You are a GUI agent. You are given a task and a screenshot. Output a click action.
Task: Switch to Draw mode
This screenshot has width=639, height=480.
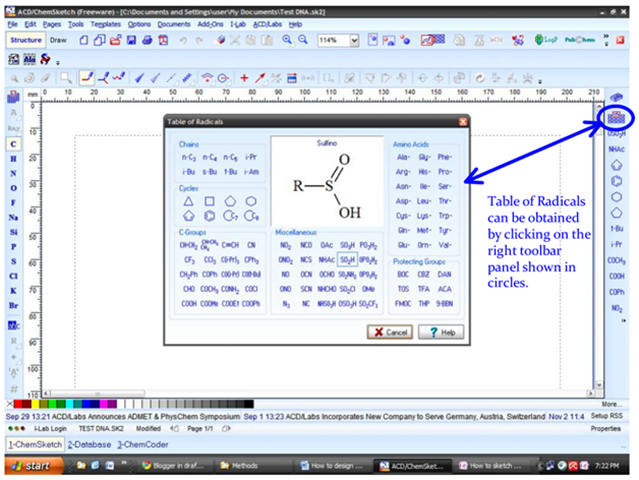(58, 40)
